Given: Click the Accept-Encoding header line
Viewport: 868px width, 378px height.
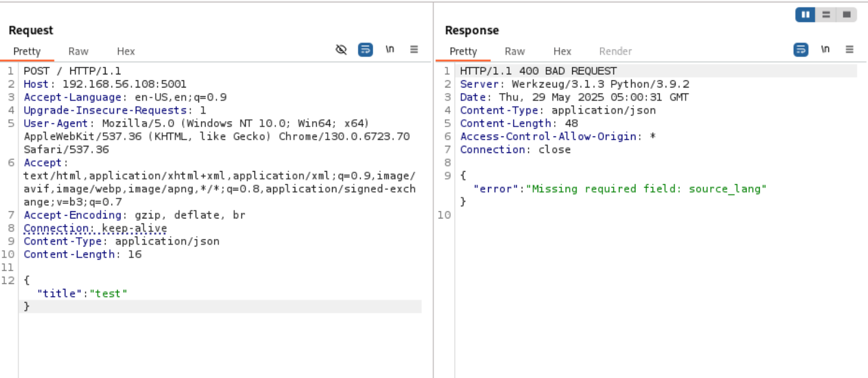Looking at the screenshot, I should coord(134,215).
